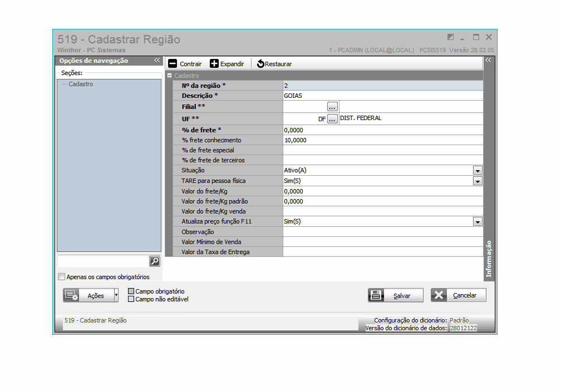Collapse the Cadastro group expander
Image resolution: width=561 pixels, height=392 pixels.
pyautogui.click(x=170, y=76)
